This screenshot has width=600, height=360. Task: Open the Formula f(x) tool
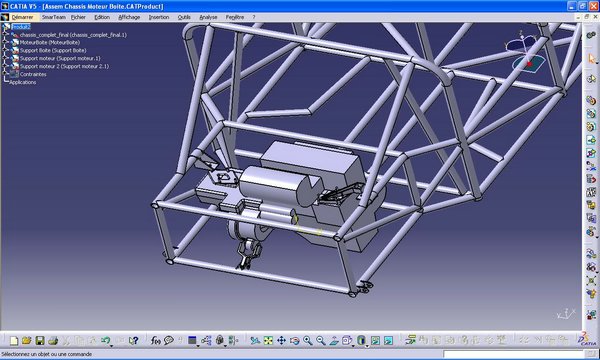(155, 340)
